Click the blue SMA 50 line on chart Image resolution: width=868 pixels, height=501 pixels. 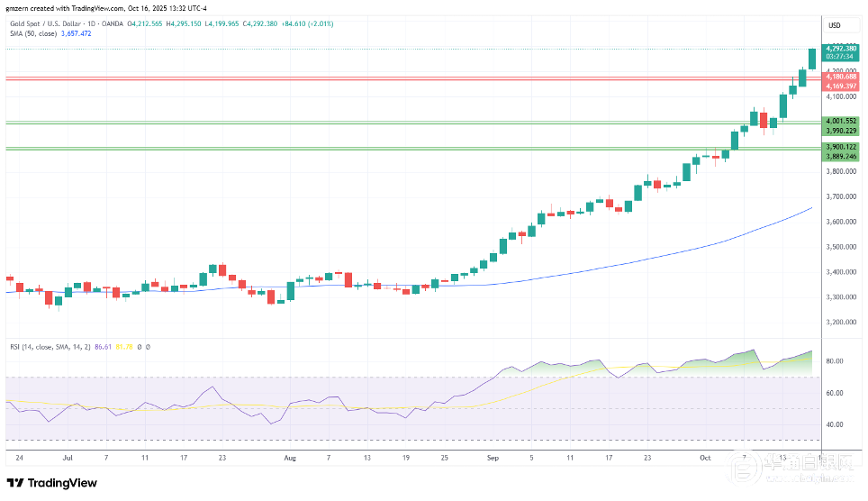[630, 261]
